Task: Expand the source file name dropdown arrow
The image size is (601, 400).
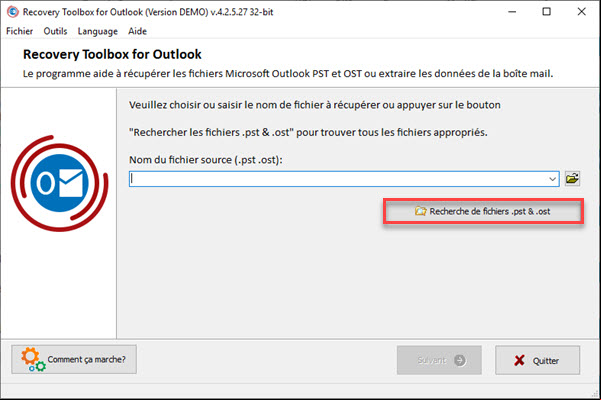Action: click(552, 179)
